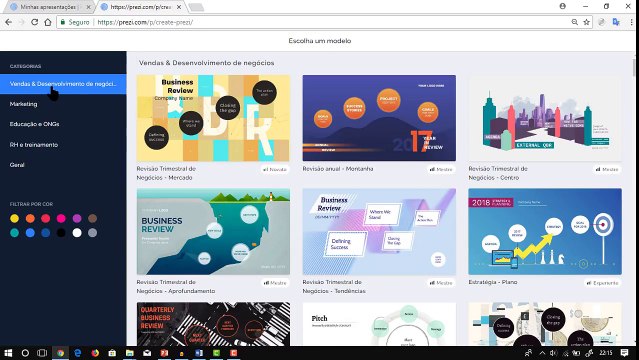The width and height of the screenshot is (639, 360).
Task: Click the Estratégia - Plano title
Action: point(493,282)
